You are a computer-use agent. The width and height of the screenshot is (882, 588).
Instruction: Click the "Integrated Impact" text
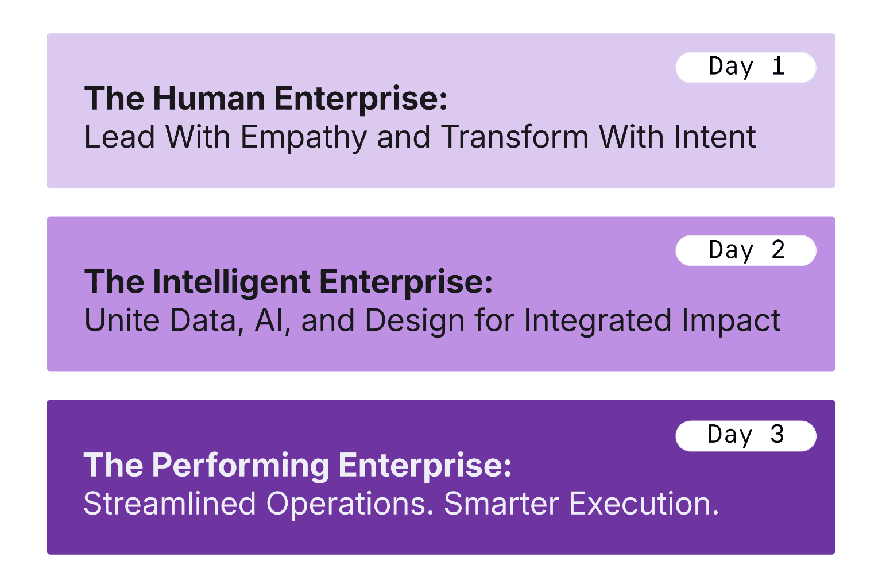coord(652,320)
